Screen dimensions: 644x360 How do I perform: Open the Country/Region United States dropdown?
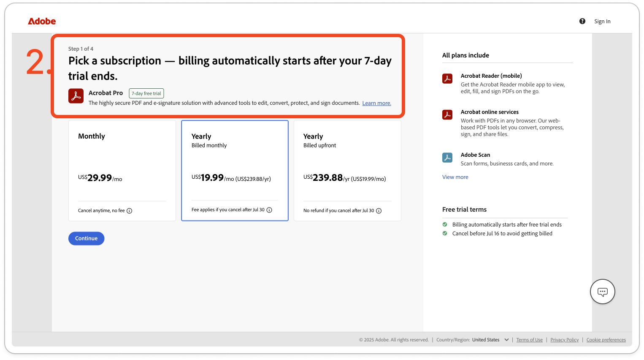click(490, 340)
